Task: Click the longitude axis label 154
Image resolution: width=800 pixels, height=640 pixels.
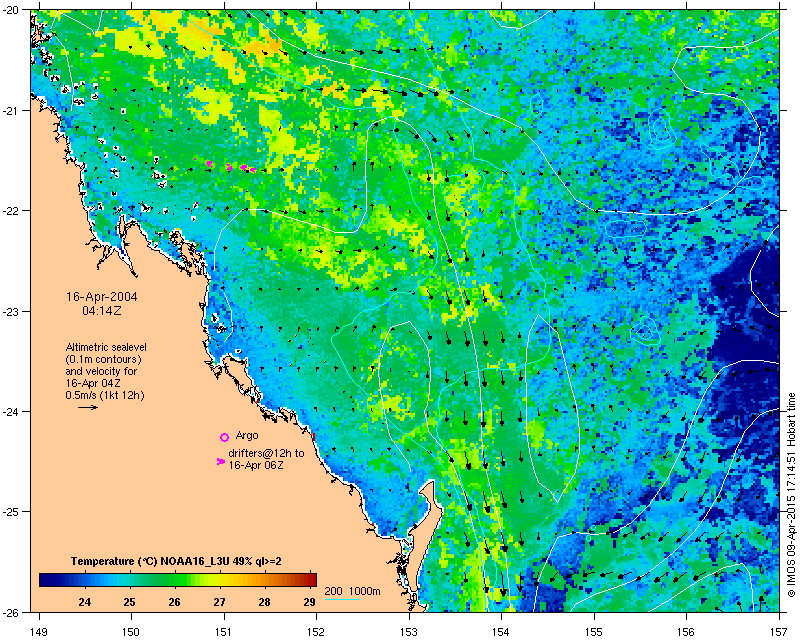Action: [502, 632]
